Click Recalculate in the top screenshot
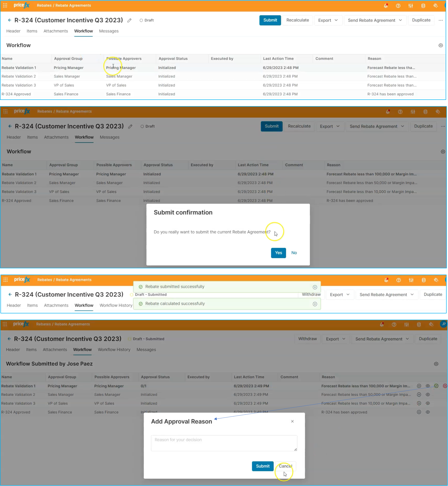 coord(298,20)
